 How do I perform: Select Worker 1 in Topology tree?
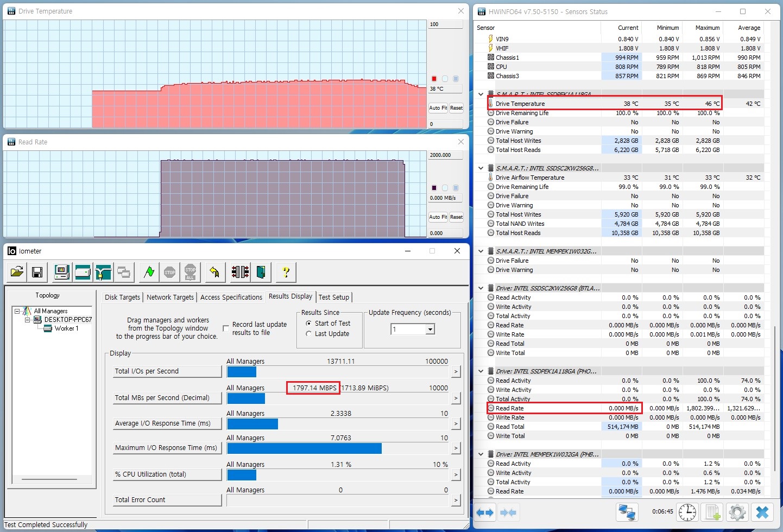[x=66, y=328]
